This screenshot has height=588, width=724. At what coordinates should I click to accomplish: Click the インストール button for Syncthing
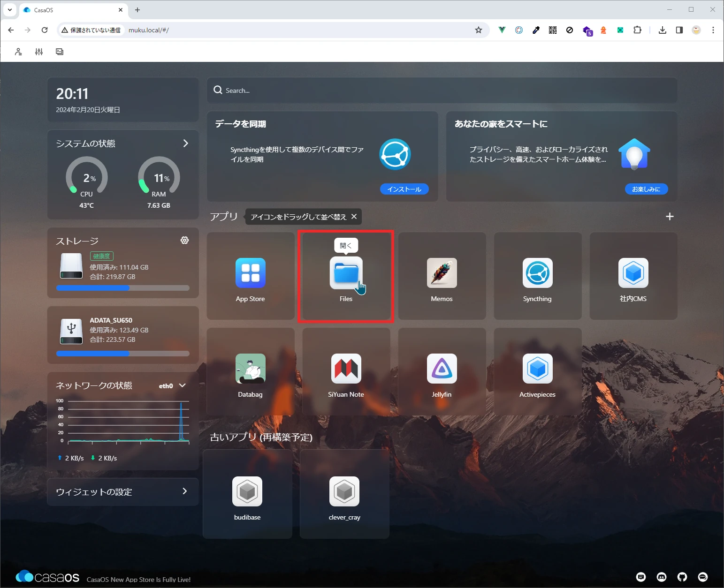(404, 189)
